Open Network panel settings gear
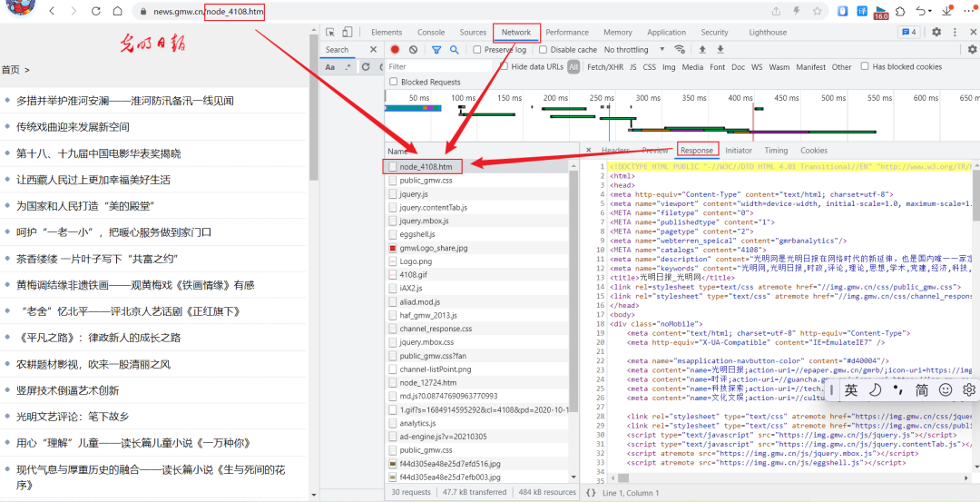The width and height of the screenshot is (980, 502). click(x=972, y=50)
